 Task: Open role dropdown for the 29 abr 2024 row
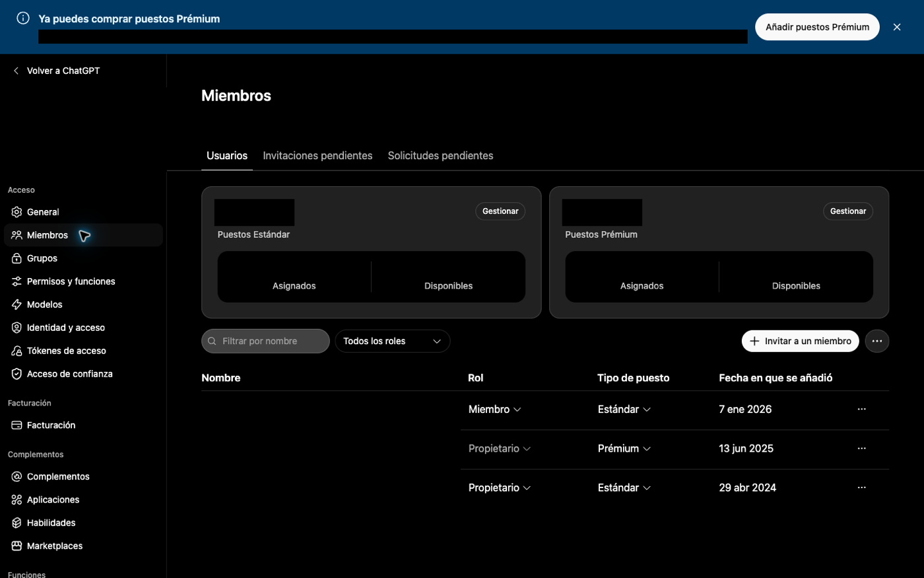coord(500,488)
